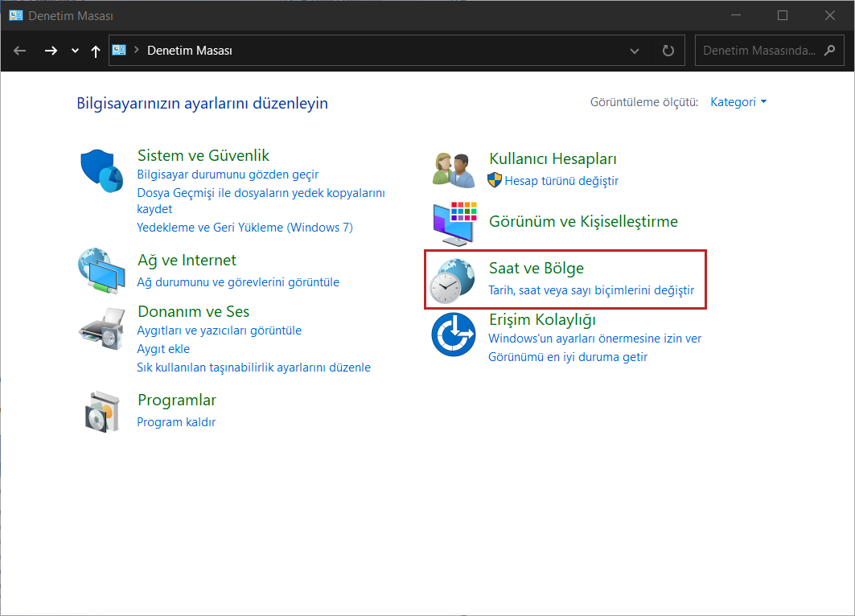Click the Sistem ve Güvenlik shield icon
Screen dimensions: 855x616
click(101, 170)
